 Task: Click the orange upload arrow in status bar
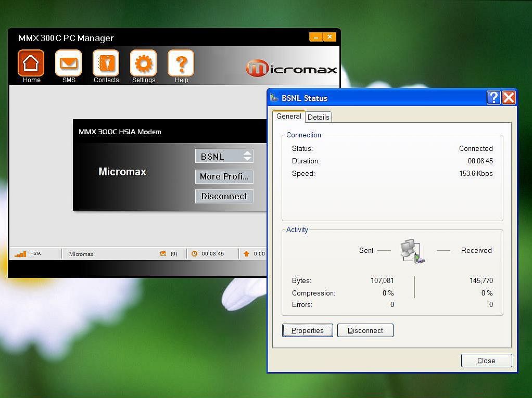[246, 254]
